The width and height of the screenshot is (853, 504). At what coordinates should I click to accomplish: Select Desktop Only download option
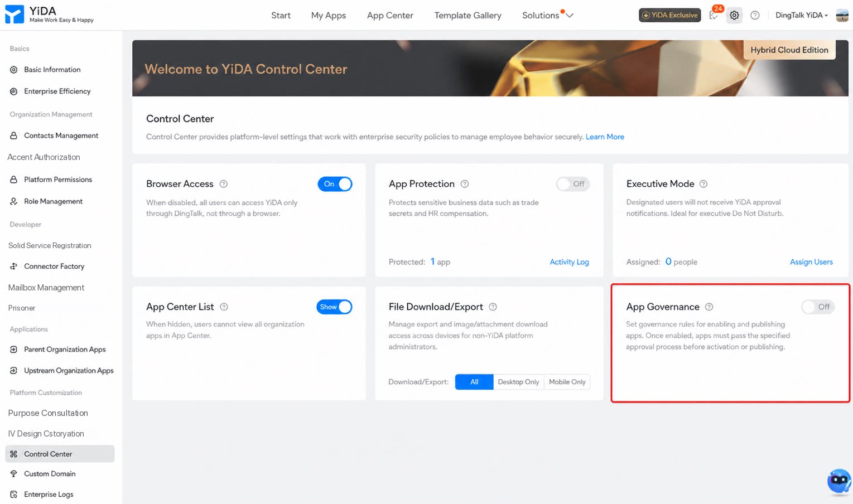pos(518,382)
